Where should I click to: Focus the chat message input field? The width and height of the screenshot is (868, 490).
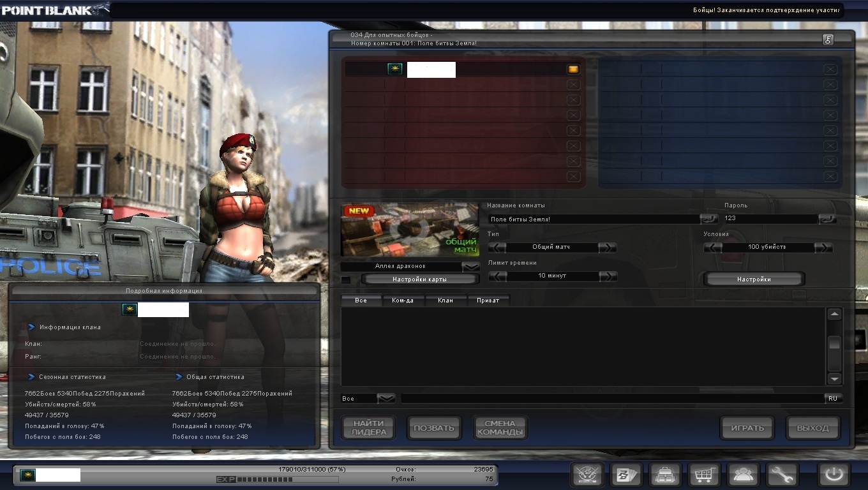click(612, 398)
